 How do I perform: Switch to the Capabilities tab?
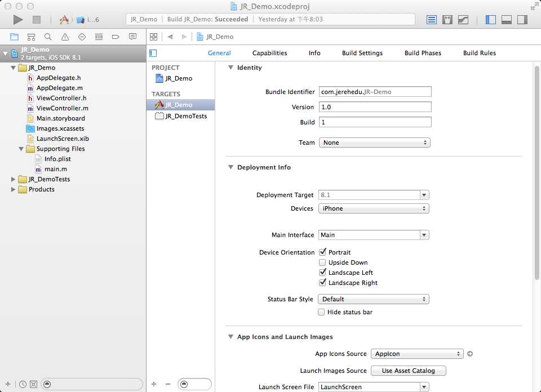click(x=269, y=53)
